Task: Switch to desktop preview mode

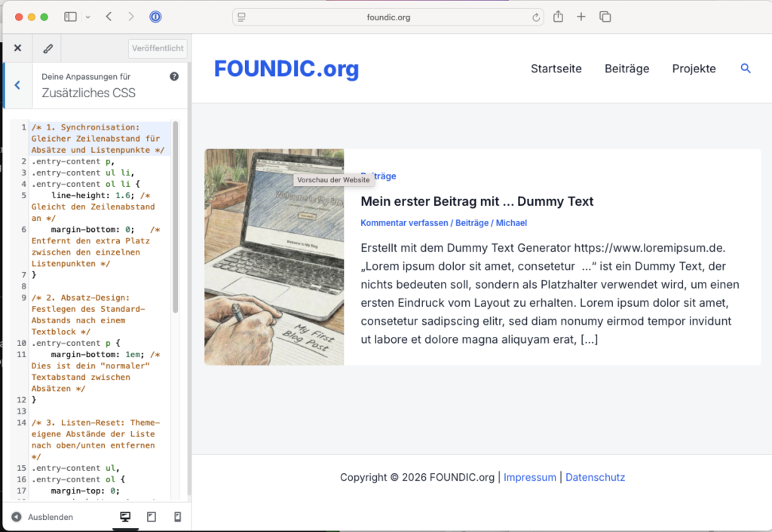Action: tap(125, 517)
